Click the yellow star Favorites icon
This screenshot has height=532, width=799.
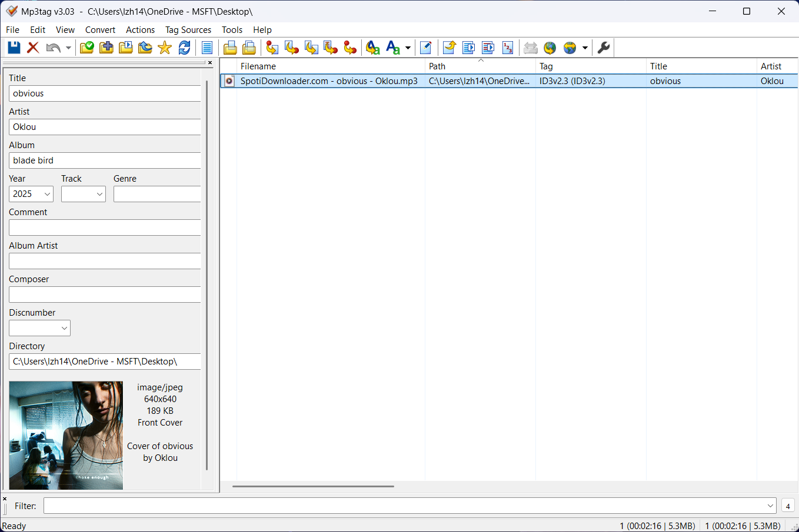[x=165, y=48]
